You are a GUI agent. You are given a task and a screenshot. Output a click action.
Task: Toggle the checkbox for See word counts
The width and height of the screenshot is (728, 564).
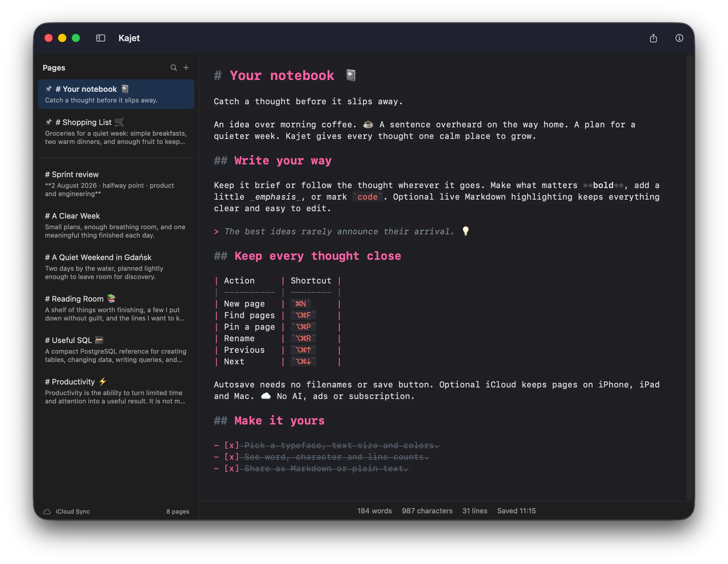point(232,457)
